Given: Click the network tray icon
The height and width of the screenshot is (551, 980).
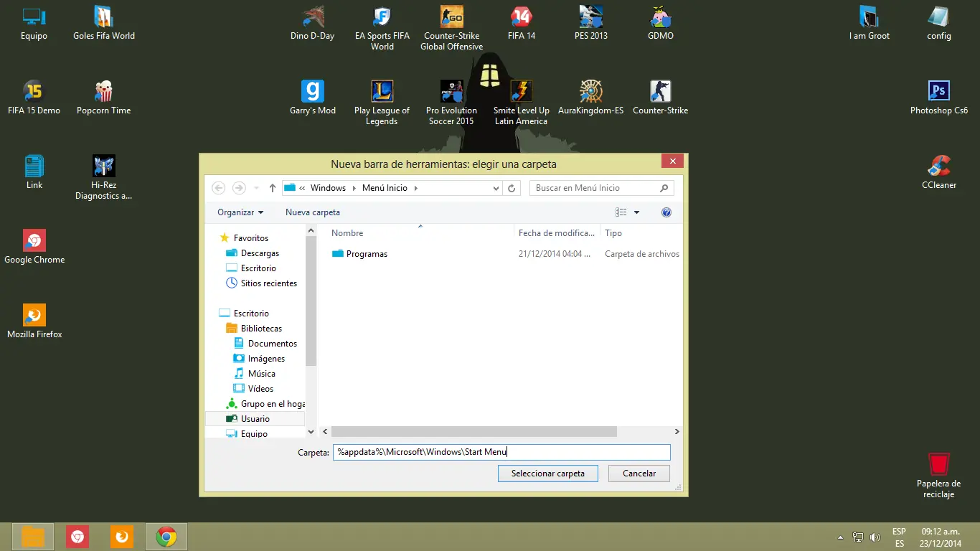Looking at the screenshot, I should (858, 537).
